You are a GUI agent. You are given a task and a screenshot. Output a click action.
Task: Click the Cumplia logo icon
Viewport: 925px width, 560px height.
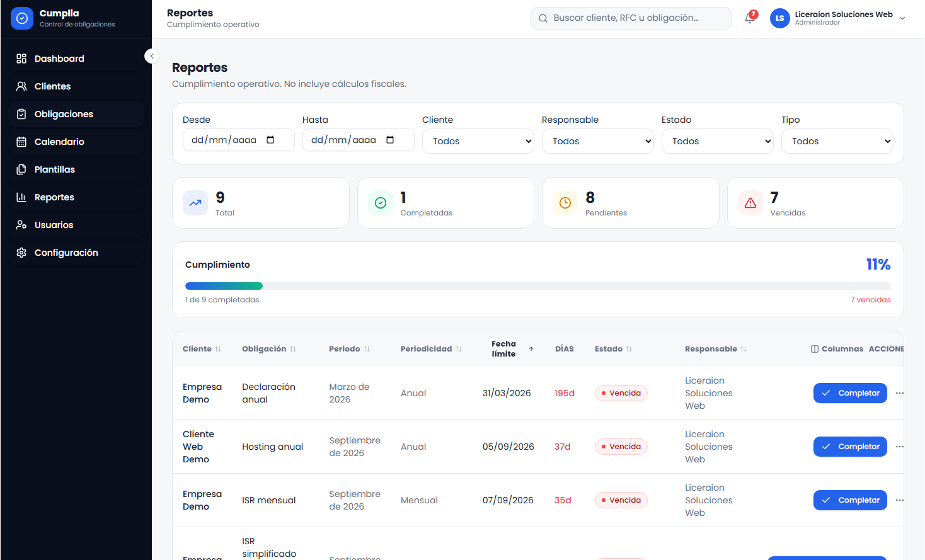pos(21,18)
